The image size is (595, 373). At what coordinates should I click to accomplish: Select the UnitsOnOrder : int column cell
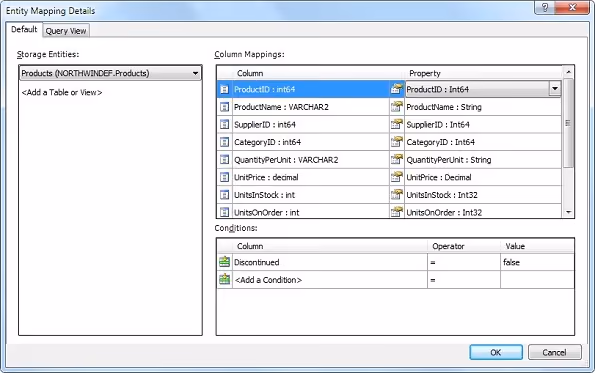coord(311,211)
